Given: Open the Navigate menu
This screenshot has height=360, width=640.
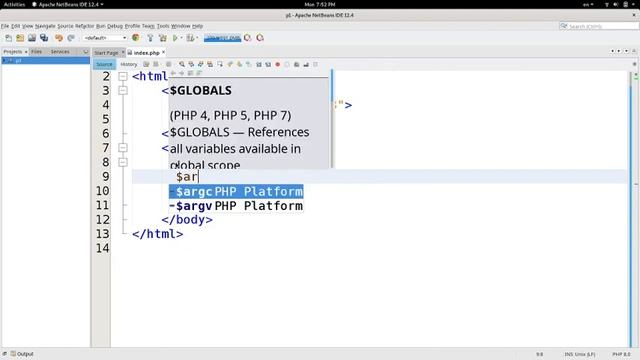Looking at the screenshot, I should [45, 26].
